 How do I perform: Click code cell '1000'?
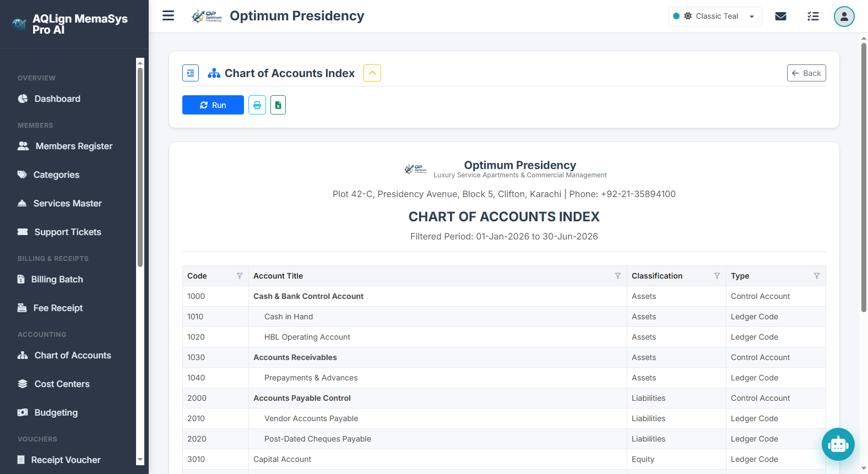(215, 296)
